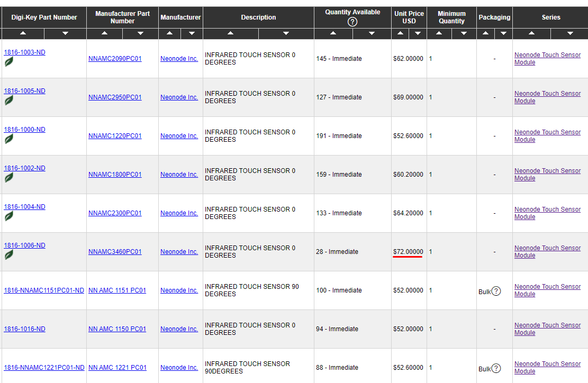The image size is (588, 383).
Task: Sort Series column descending arrow
Action: pyautogui.click(x=570, y=34)
